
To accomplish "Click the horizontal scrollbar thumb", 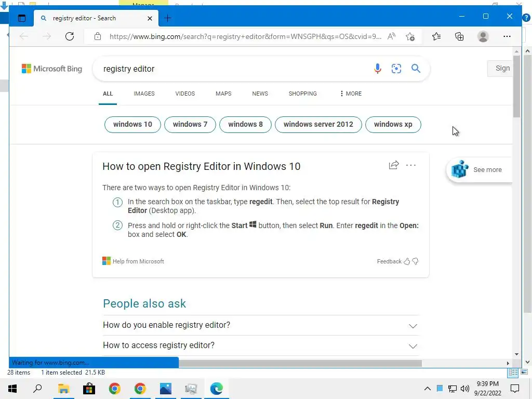I will pos(300,363).
